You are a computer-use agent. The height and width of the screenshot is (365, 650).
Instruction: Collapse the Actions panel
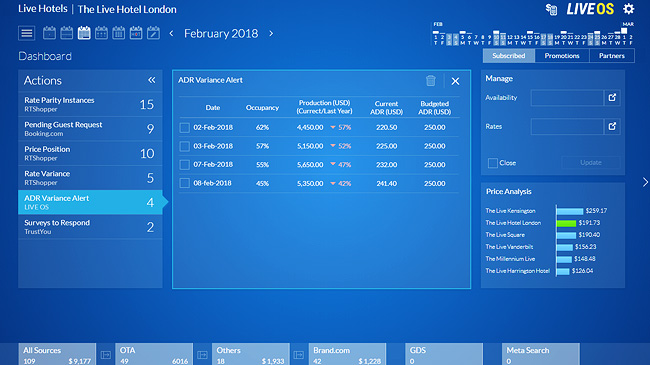[152, 80]
